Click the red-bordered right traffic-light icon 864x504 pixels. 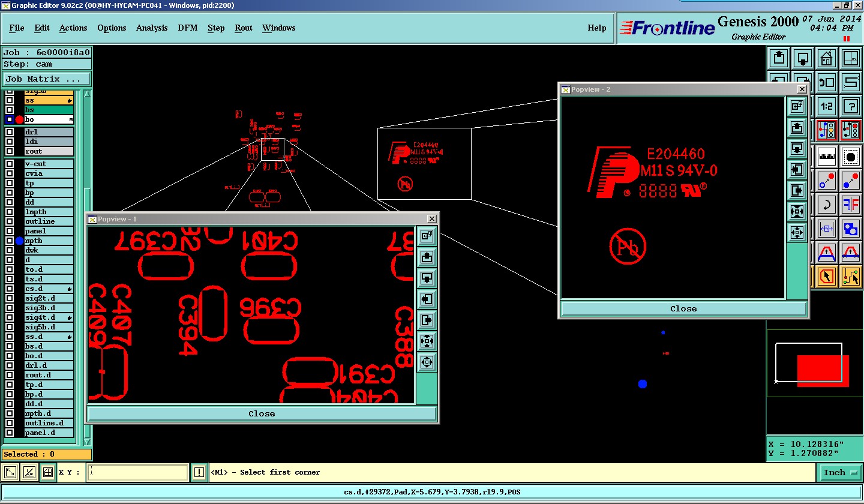pos(851,130)
